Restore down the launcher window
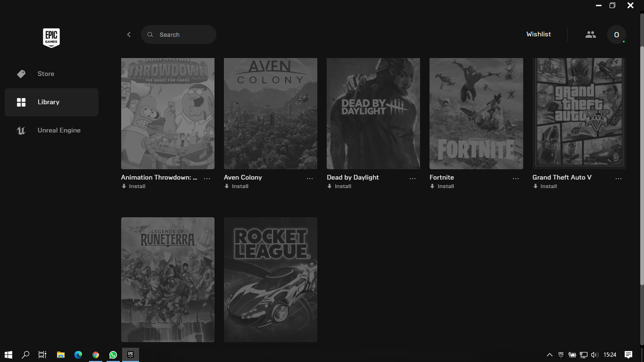This screenshot has height=362, width=644. tap(612, 6)
